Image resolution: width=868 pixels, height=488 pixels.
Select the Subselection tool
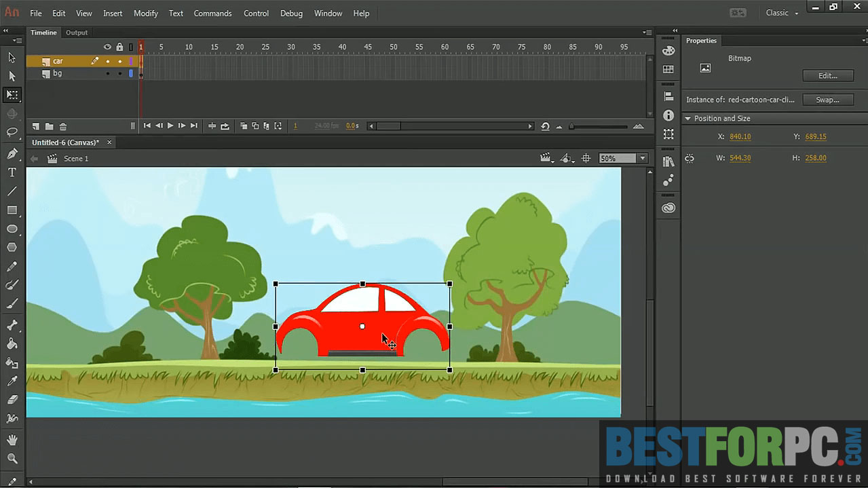12,76
